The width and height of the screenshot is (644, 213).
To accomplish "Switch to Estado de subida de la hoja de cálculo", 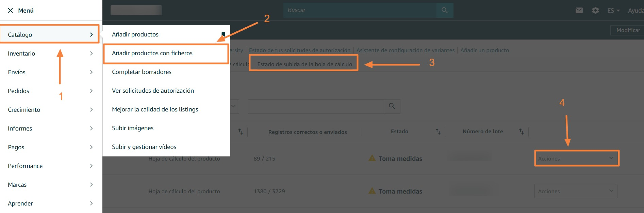I will 304,64.
